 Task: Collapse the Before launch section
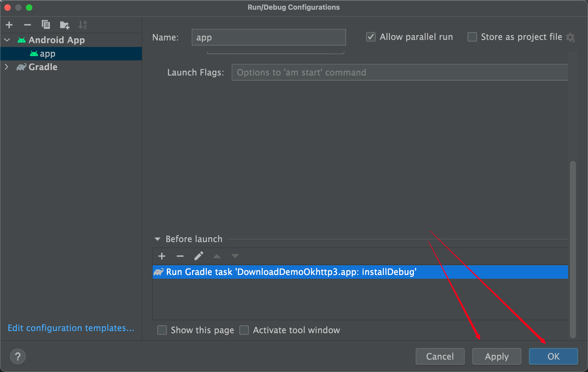pyautogui.click(x=158, y=239)
